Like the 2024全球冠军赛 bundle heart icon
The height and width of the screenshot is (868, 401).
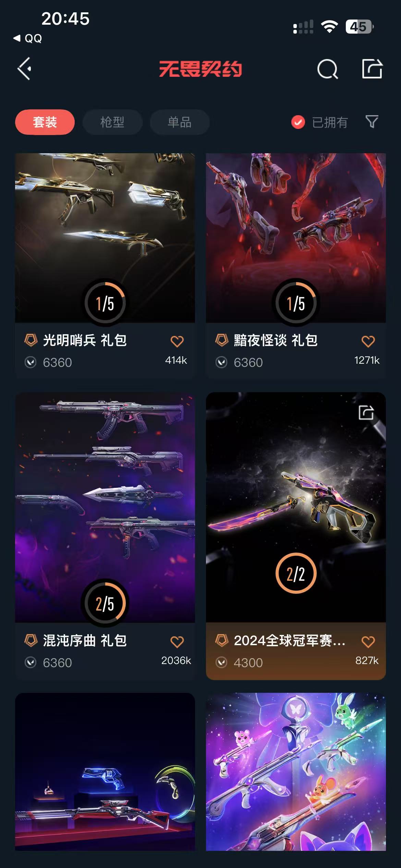pyautogui.click(x=368, y=641)
